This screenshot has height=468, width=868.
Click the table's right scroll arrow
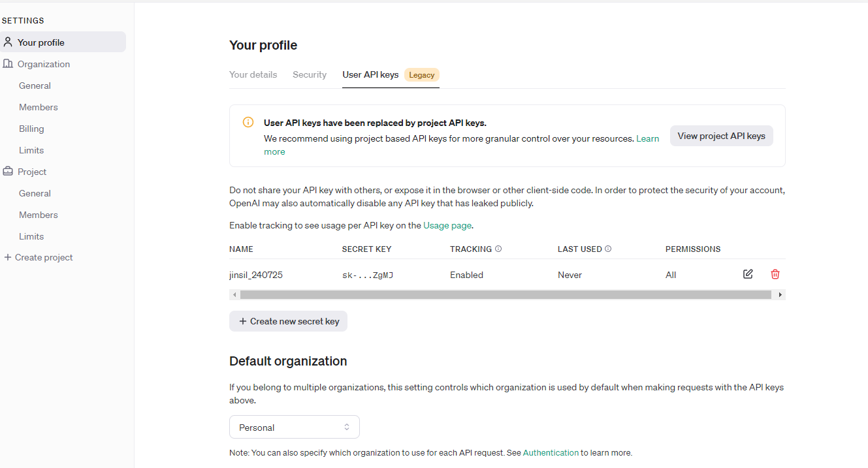click(780, 295)
